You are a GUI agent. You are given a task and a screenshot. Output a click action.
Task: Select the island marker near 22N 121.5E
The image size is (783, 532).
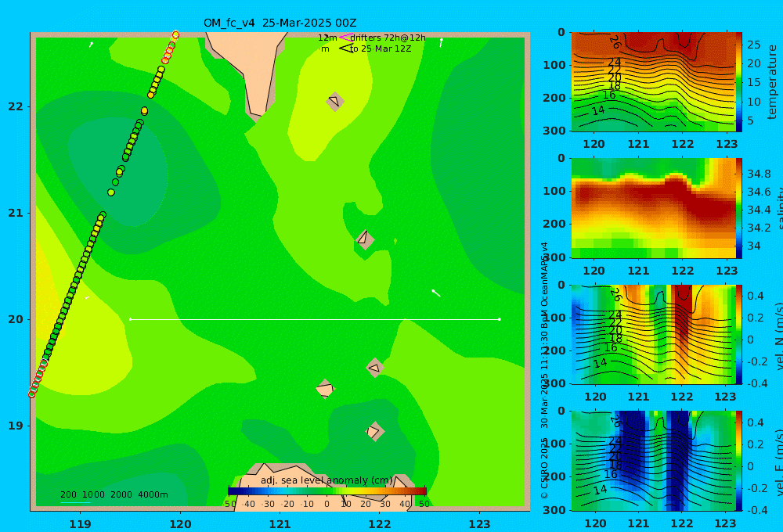tap(334, 101)
